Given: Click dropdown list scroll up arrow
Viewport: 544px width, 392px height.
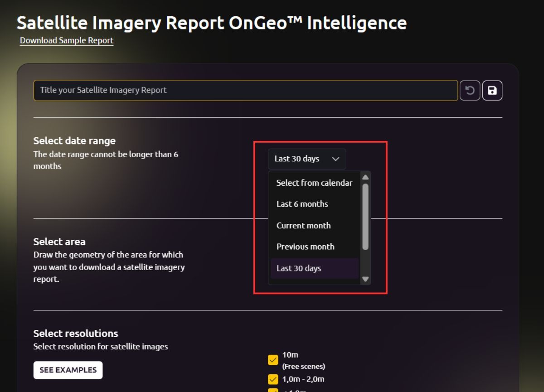Looking at the screenshot, I should tap(365, 177).
